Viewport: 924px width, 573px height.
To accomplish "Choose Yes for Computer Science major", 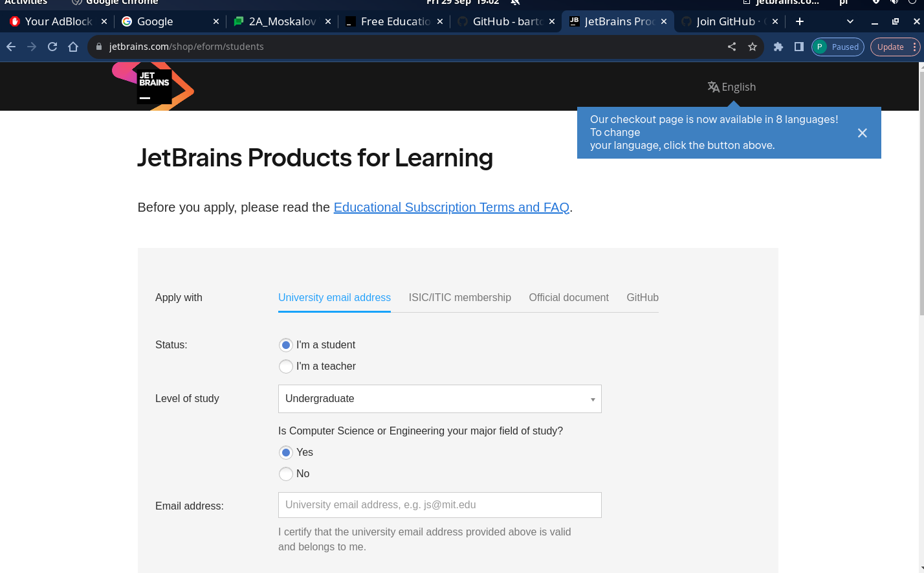I will (x=286, y=453).
